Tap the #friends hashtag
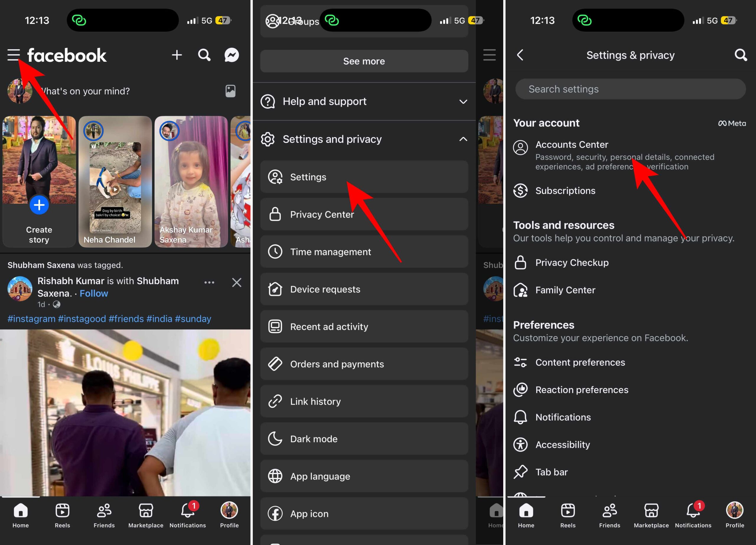The width and height of the screenshot is (756, 545). 126,319
